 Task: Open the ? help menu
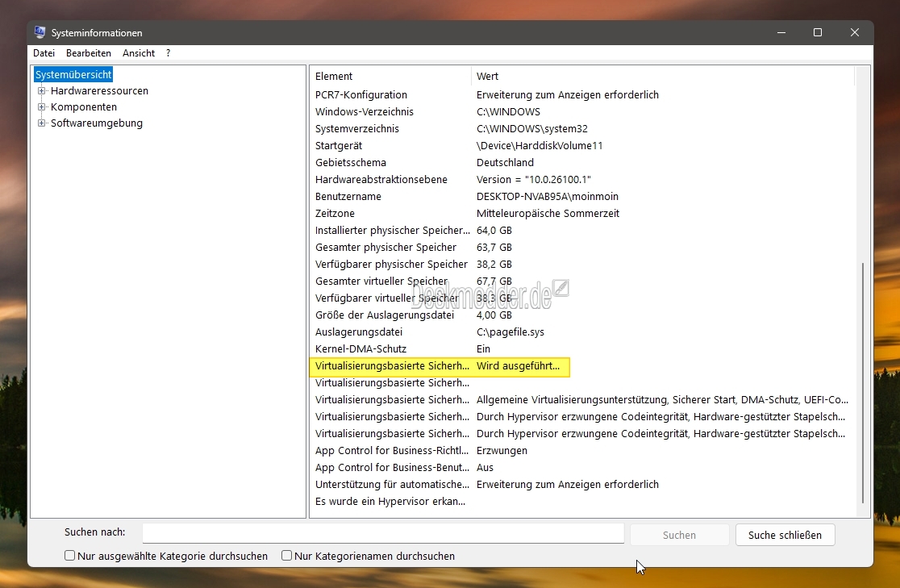coord(169,52)
